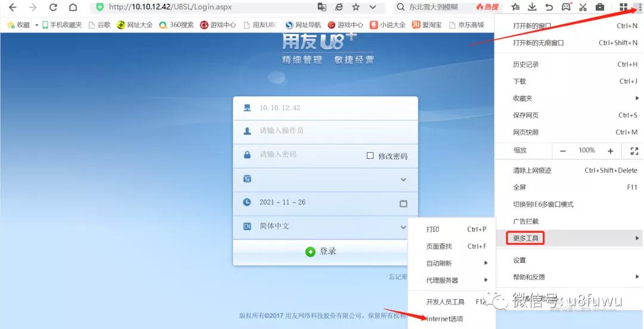The height and width of the screenshot is (329, 644).
Task: Click the 登录 login button
Action: tap(321, 251)
